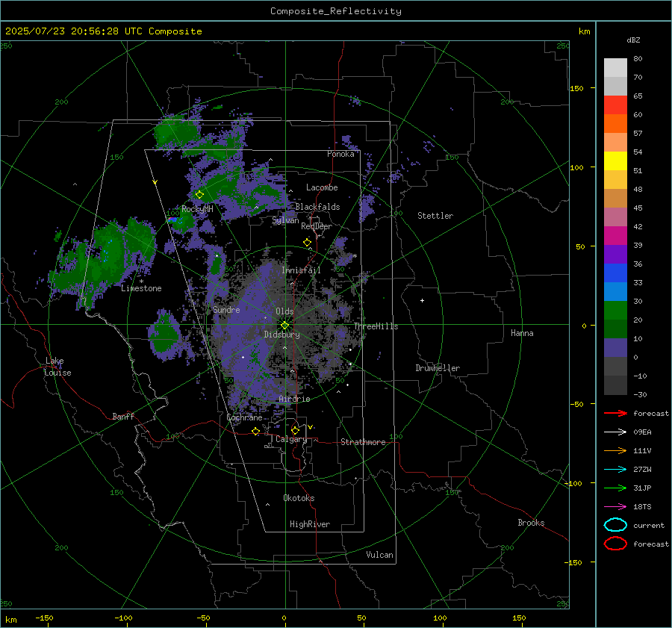
Task: Click the Strathmore town label
Action: 363,442
